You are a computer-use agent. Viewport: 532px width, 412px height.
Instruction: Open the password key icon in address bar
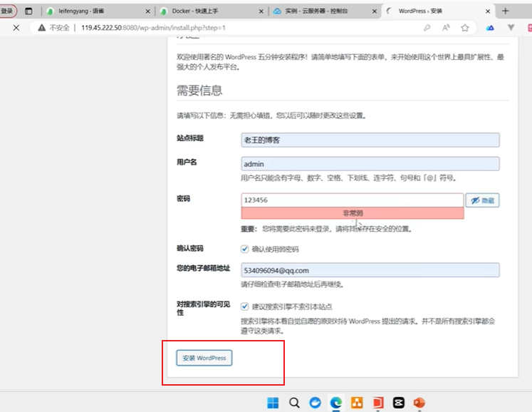[x=427, y=28]
